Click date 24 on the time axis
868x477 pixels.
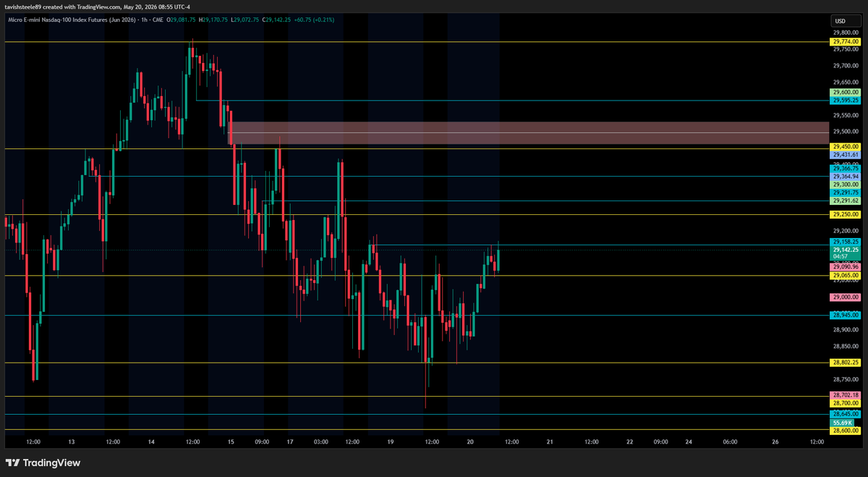689,442
